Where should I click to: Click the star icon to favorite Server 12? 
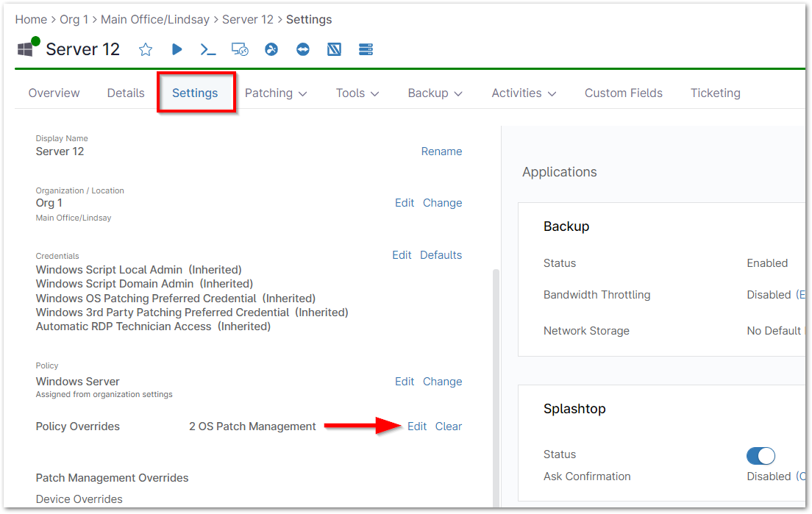tap(146, 49)
